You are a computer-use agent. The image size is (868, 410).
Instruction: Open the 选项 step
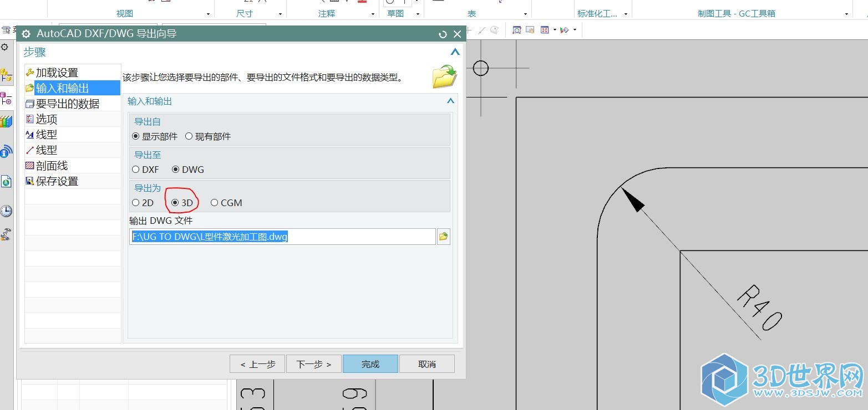73,119
